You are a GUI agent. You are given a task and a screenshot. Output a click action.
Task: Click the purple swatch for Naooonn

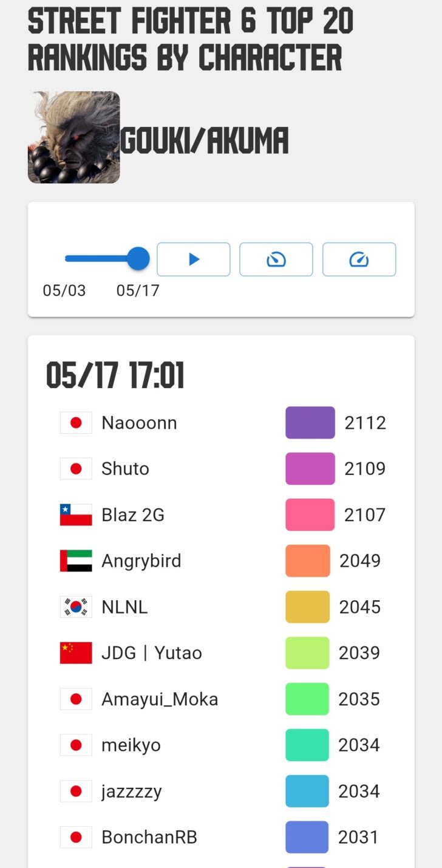tap(310, 423)
